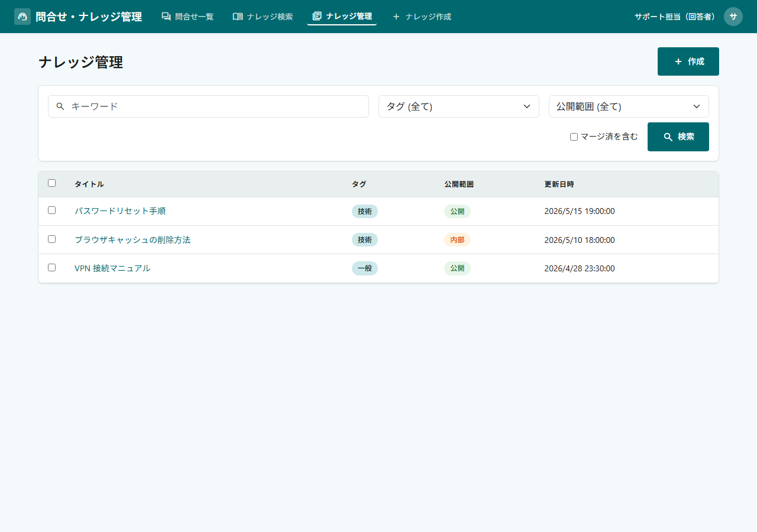Image resolution: width=757 pixels, height=532 pixels.
Task: Click the magnifier icon in keyword field
Action: pos(60,106)
